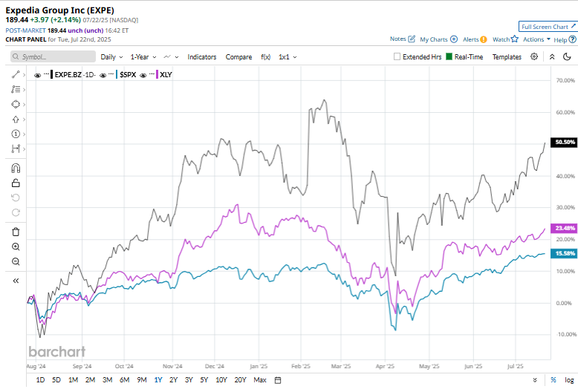Enable the Extended Hrs checkbox
The image size is (578, 392).
point(397,56)
